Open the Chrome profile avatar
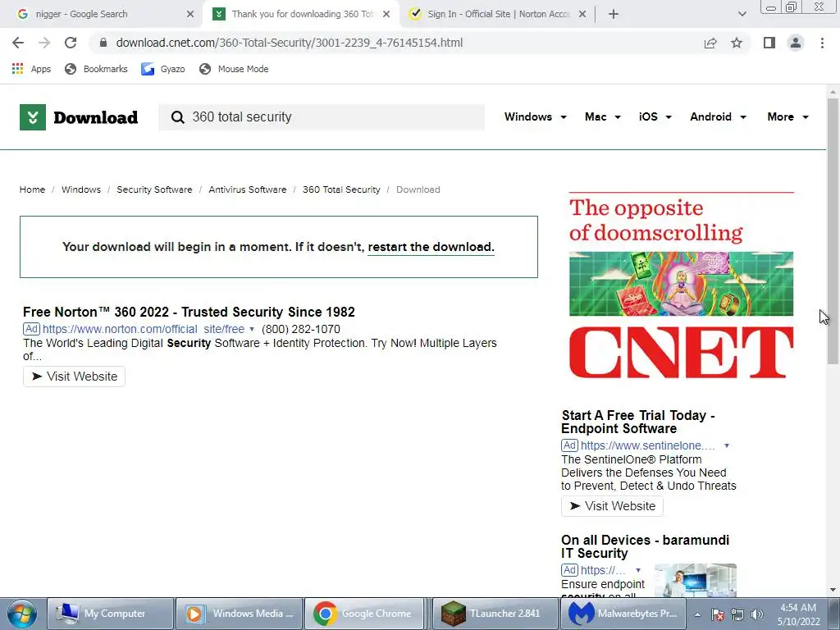The image size is (840, 630). [796, 43]
